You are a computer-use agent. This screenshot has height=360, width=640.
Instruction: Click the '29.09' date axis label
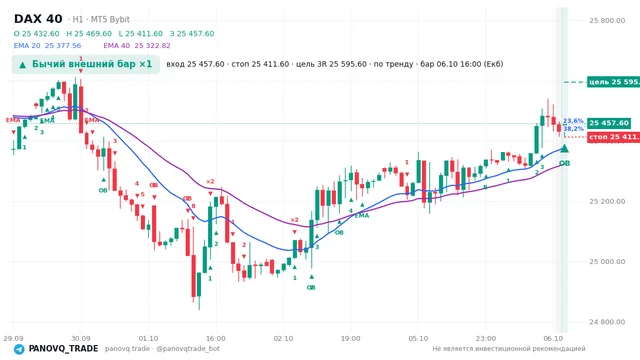coord(13,338)
